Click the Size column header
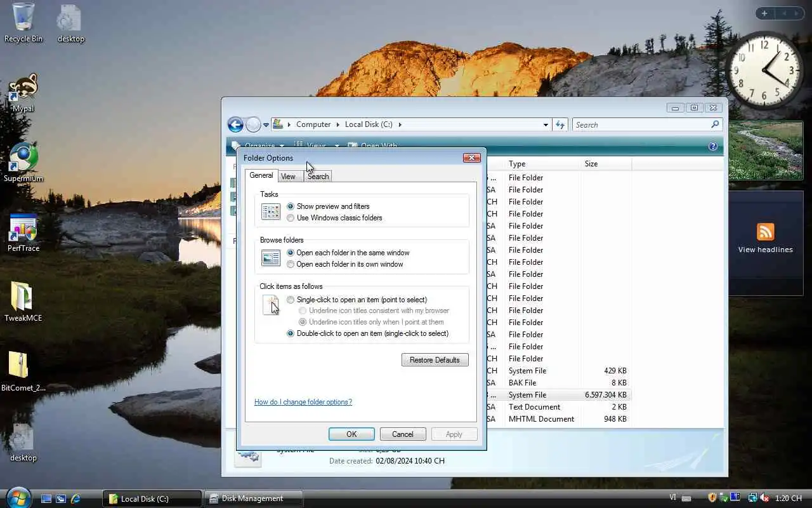The image size is (812, 508). tap(606, 164)
